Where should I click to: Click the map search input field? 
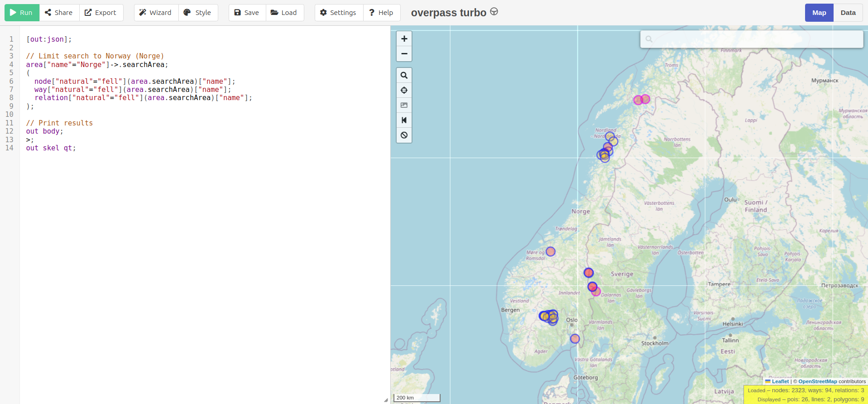pyautogui.click(x=756, y=39)
